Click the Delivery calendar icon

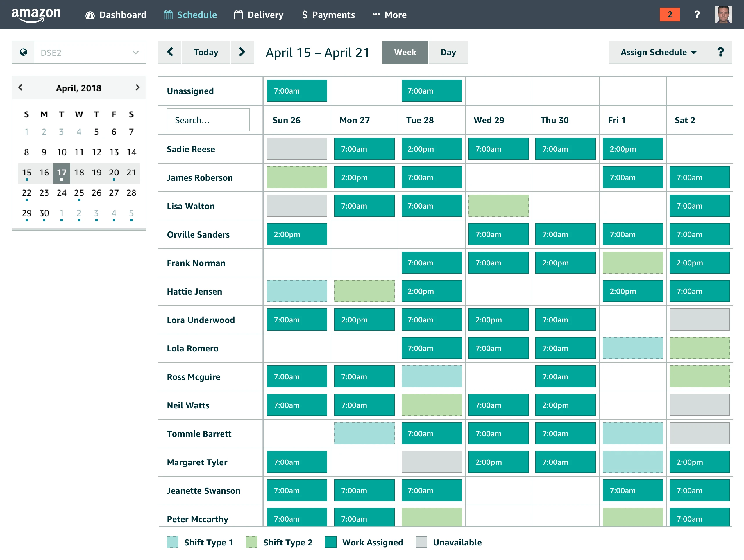[x=239, y=15]
